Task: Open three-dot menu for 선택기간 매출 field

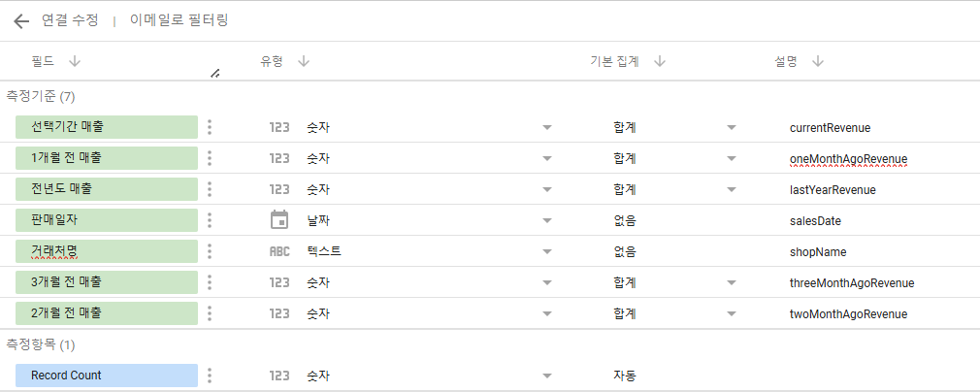Action: coord(210,127)
